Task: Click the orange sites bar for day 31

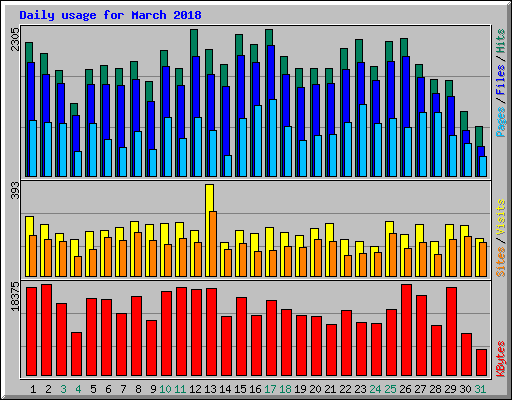Action: click(x=483, y=259)
